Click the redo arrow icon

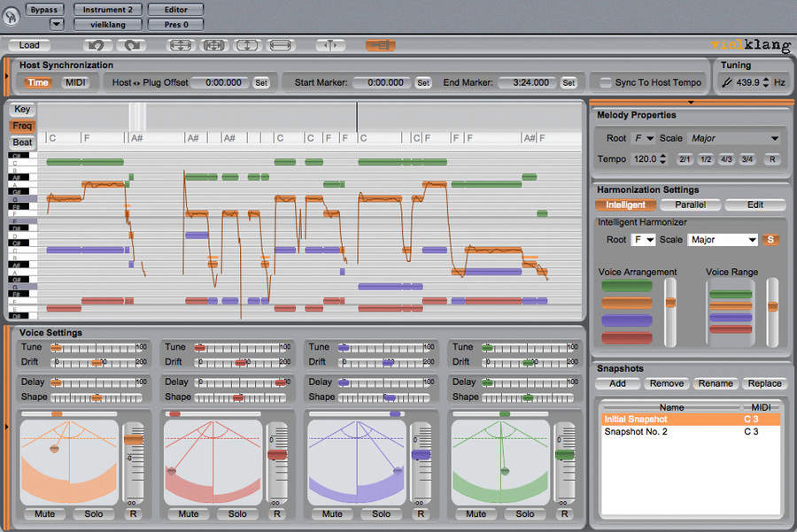(x=132, y=46)
